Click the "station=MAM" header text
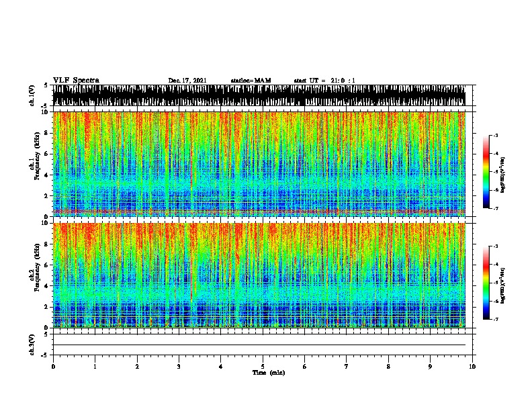This screenshot has height=411, width=532. [251, 81]
